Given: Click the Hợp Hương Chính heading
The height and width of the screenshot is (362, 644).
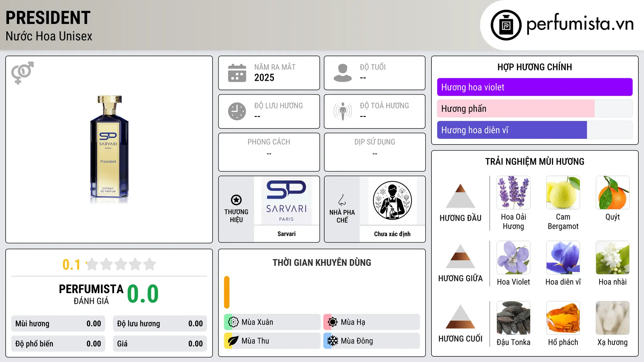Looking at the screenshot, I should click(535, 67).
